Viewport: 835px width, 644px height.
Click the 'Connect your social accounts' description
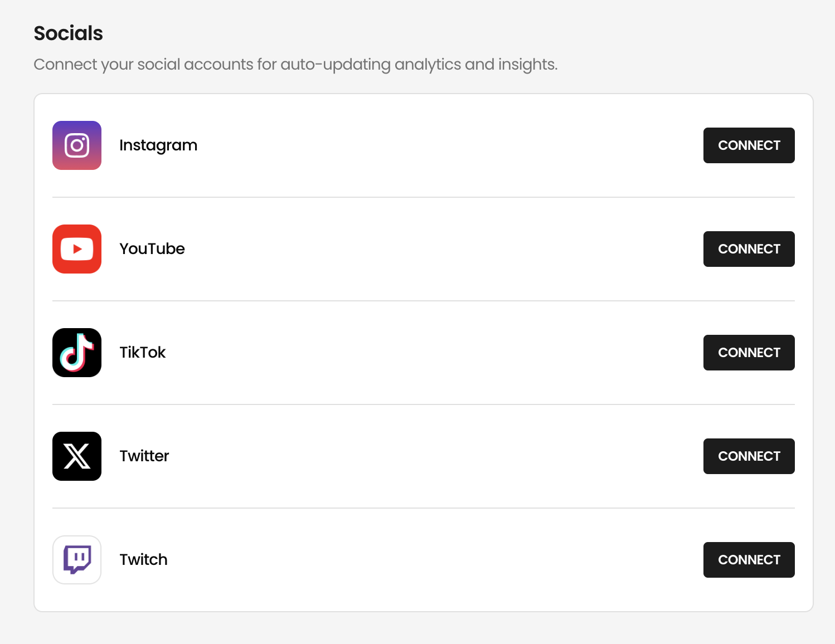pyautogui.click(x=295, y=65)
